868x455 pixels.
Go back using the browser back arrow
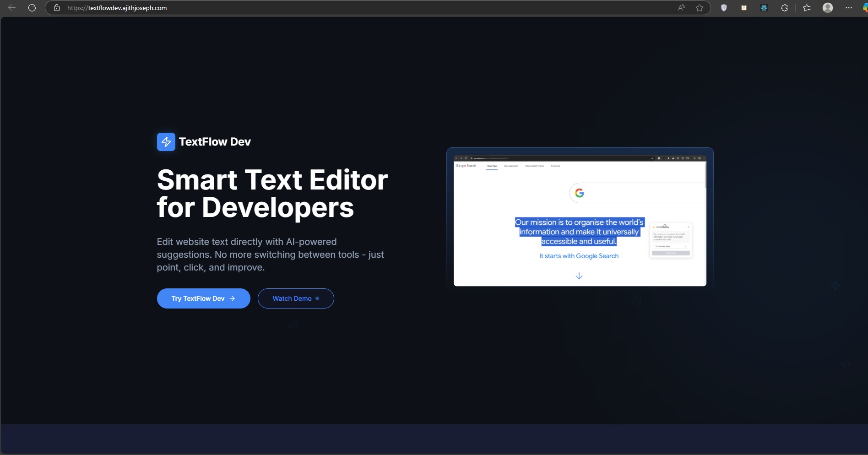click(12, 8)
